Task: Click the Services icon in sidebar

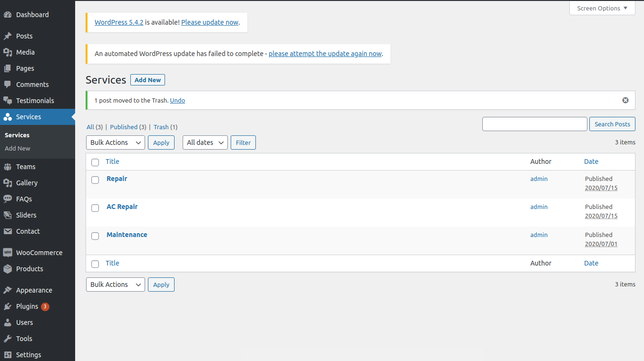Action: [8, 117]
